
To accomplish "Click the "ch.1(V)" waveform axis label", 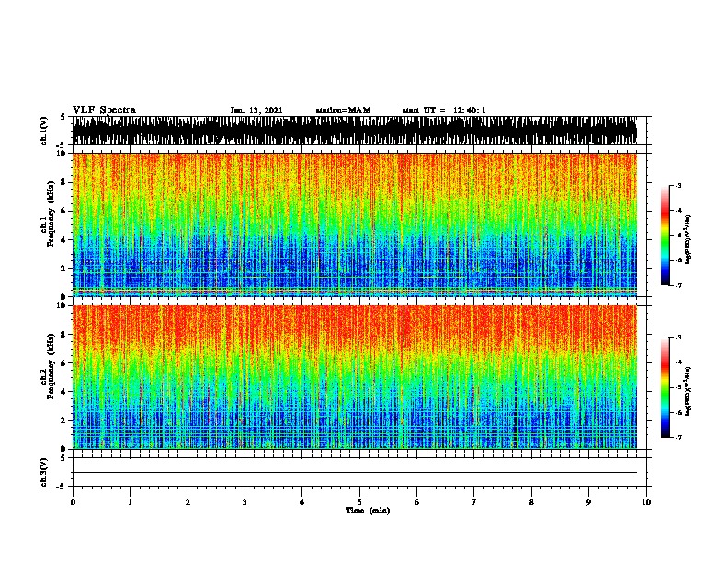I will (x=43, y=131).
